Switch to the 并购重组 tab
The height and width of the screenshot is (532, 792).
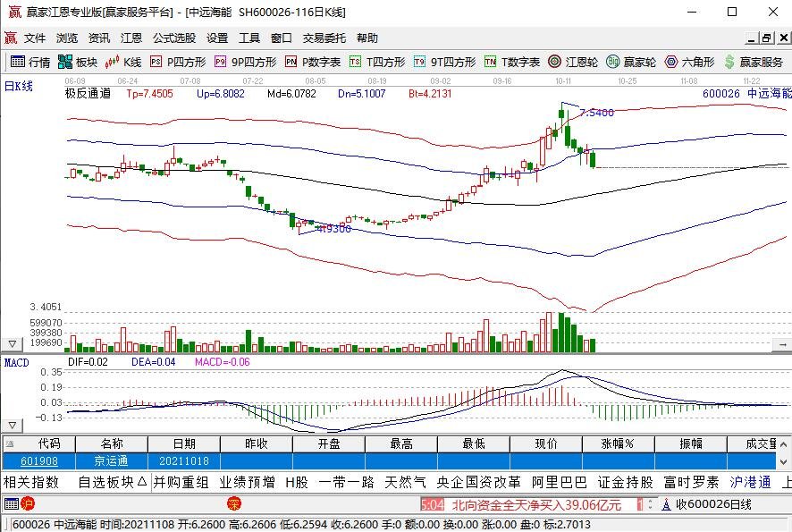click(181, 483)
